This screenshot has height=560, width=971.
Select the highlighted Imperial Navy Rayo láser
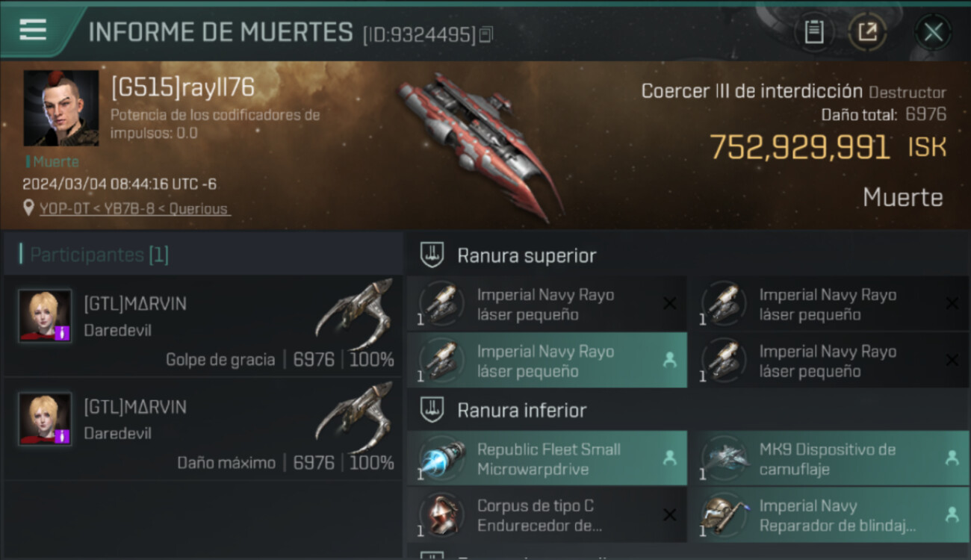point(547,361)
